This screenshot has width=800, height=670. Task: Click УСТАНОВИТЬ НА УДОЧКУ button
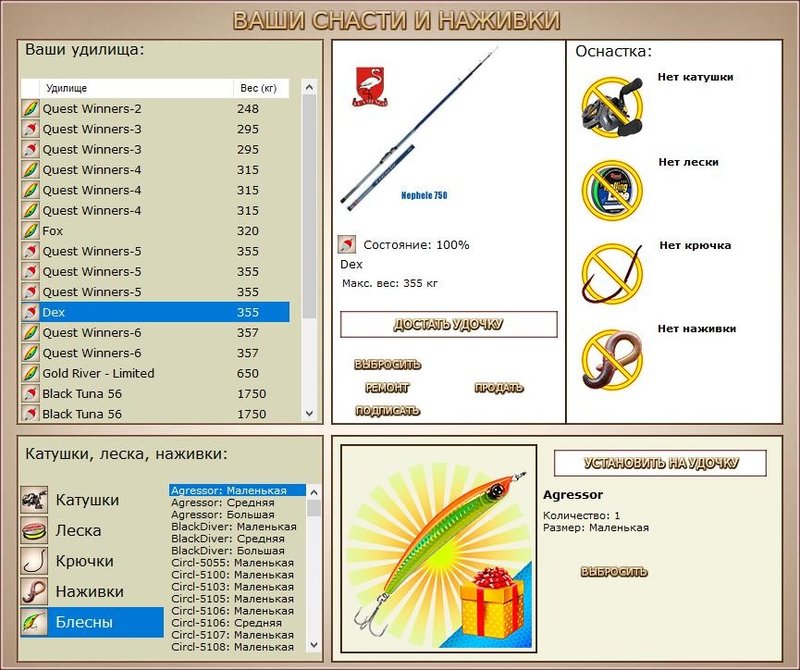pyautogui.click(x=661, y=463)
